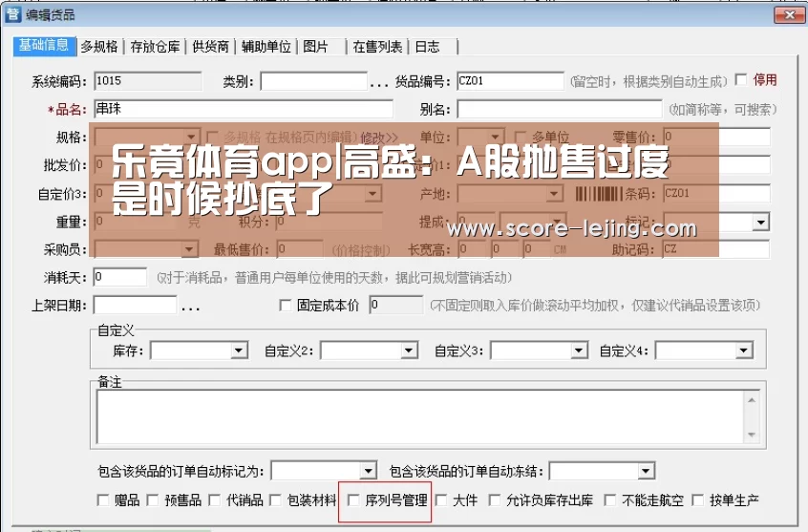Check the 大件 checkbox
The image size is (808, 532).
pos(441,500)
